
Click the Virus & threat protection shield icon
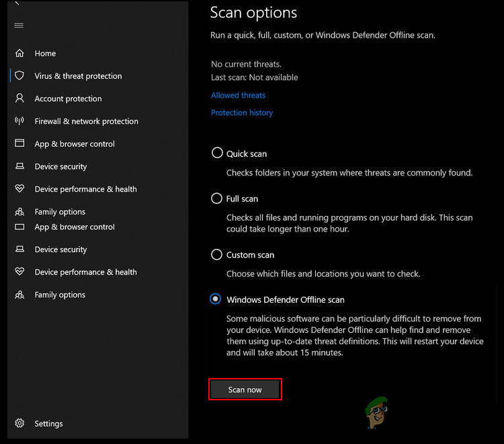(19, 76)
